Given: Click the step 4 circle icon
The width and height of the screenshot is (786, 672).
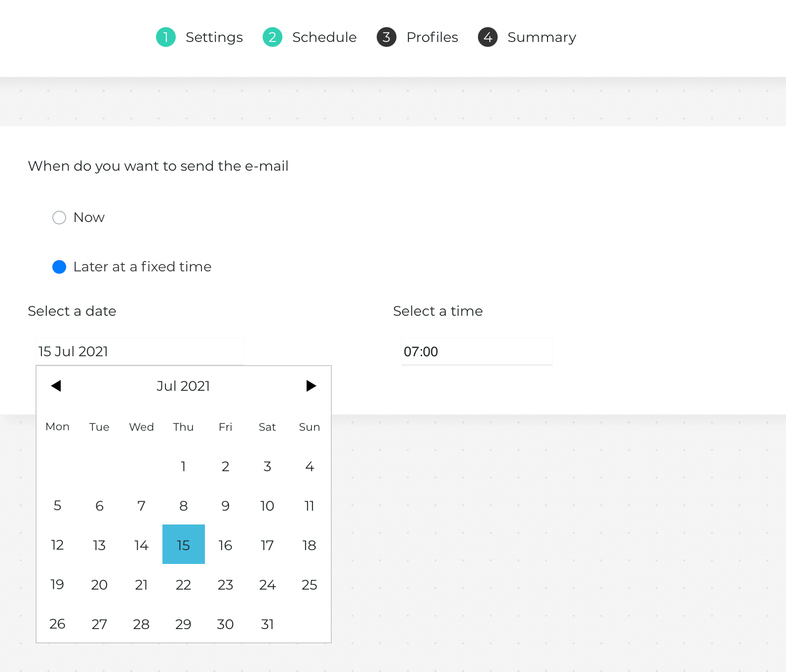Looking at the screenshot, I should click(488, 37).
